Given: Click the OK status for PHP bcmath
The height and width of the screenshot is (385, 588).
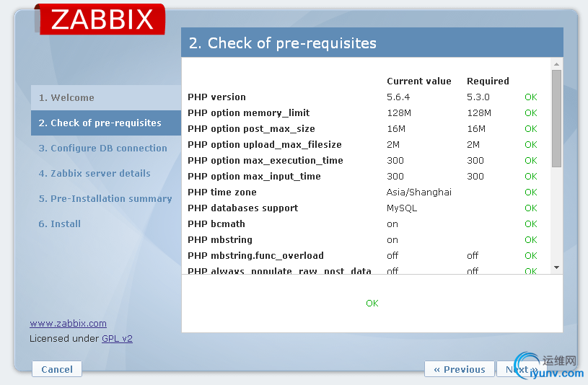Looking at the screenshot, I should tap(530, 224).
